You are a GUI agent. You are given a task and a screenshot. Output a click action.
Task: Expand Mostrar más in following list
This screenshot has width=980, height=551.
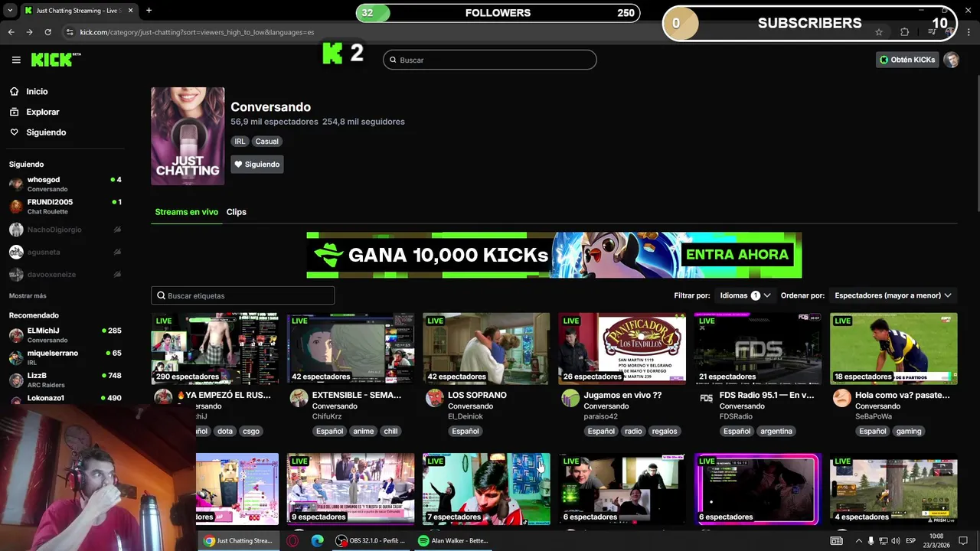(x=28, y=296)
